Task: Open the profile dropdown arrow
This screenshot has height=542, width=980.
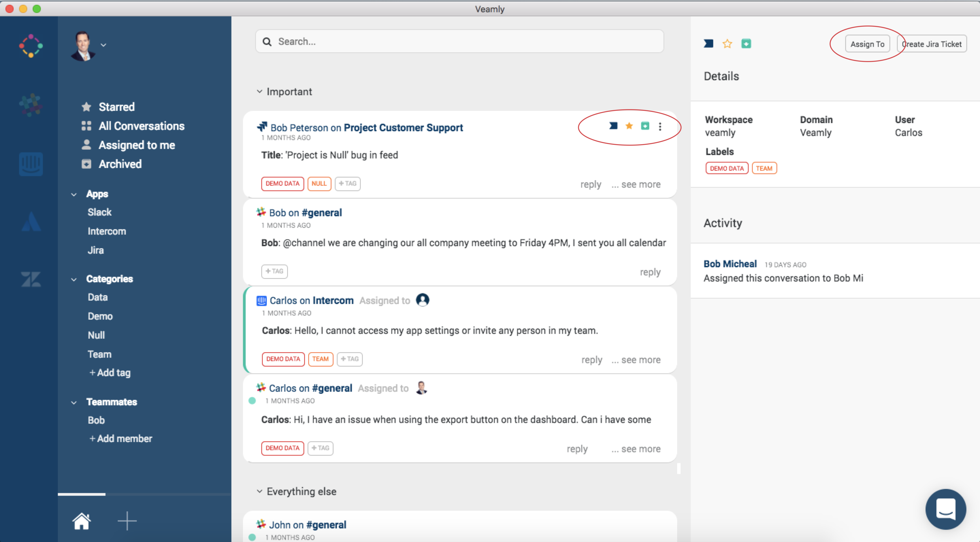Action: [x=103, y=45]
